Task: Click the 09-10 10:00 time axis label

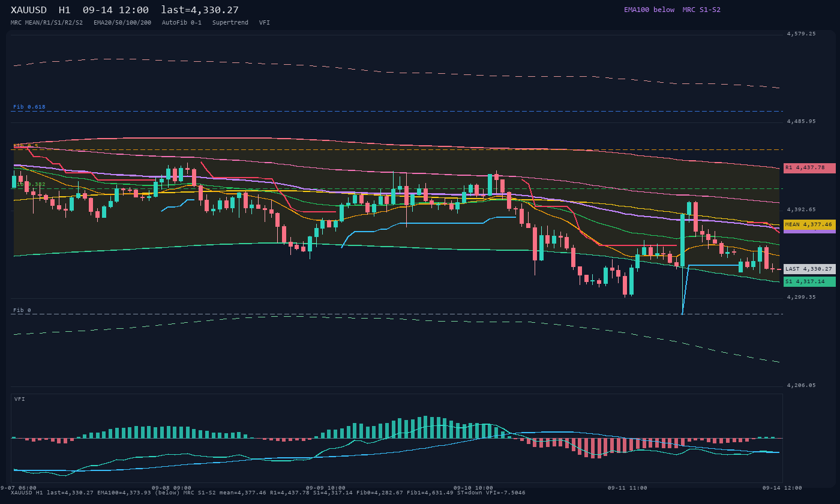Action: [x=473, y=488]
